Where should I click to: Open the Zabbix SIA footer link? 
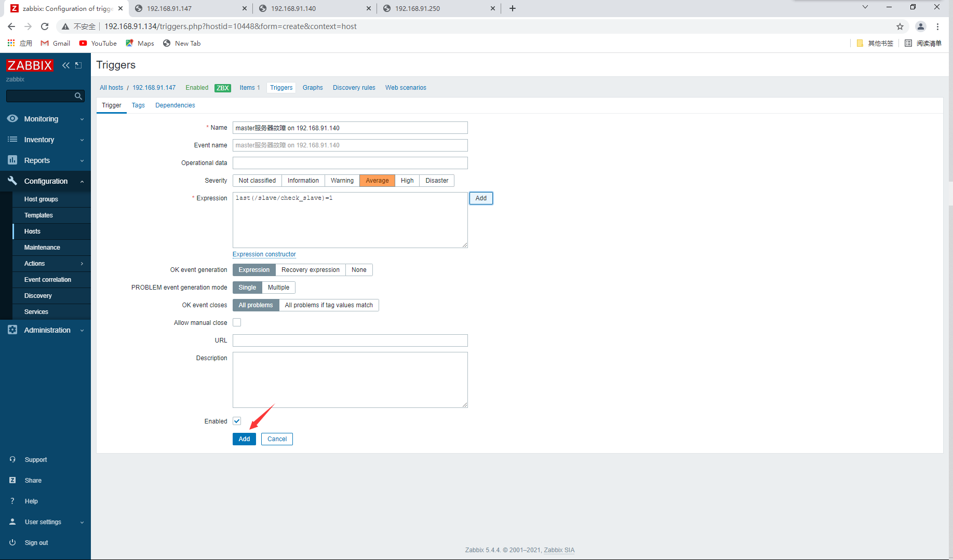(x=559, y=550)
